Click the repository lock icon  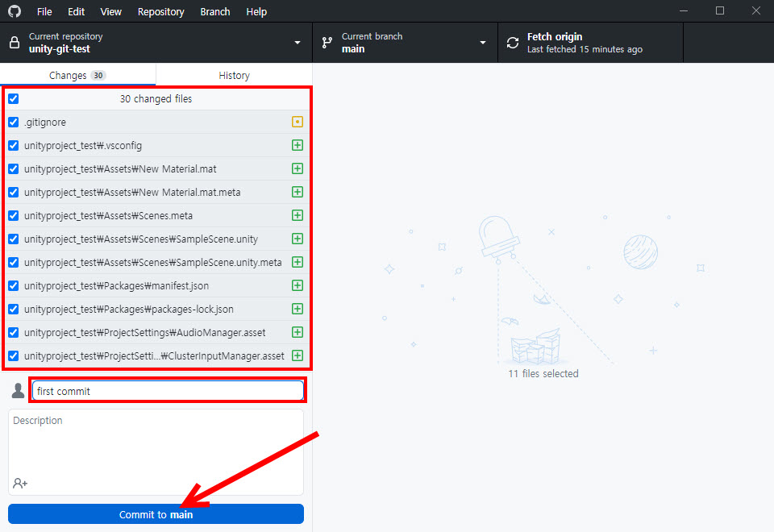tap(15, 43)
